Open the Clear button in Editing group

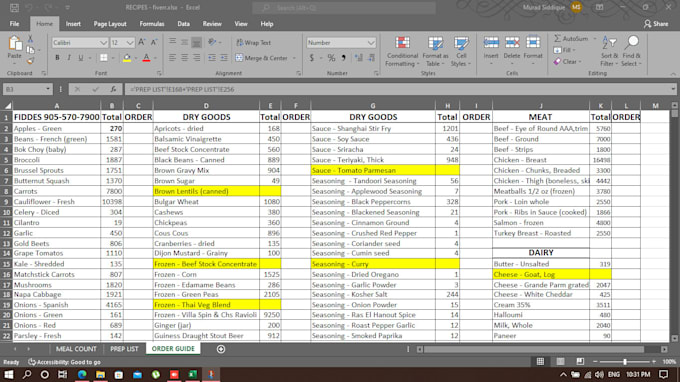[x=566, y=62]
